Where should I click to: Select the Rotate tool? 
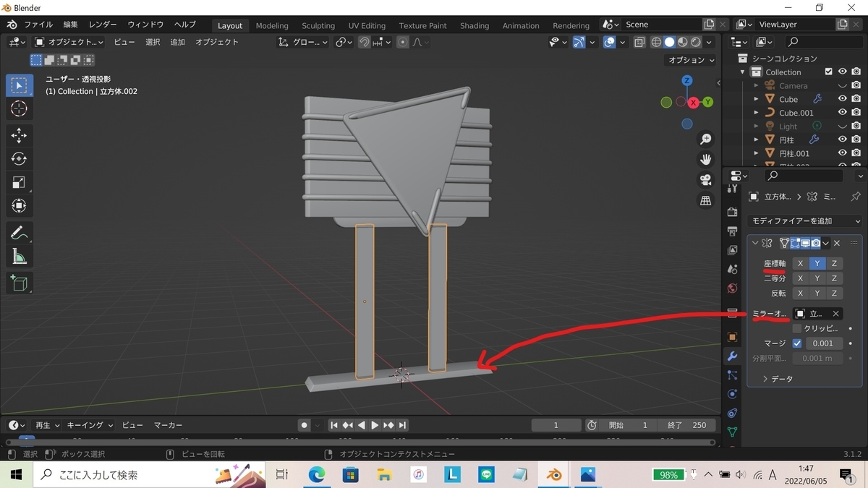[20, 159]
